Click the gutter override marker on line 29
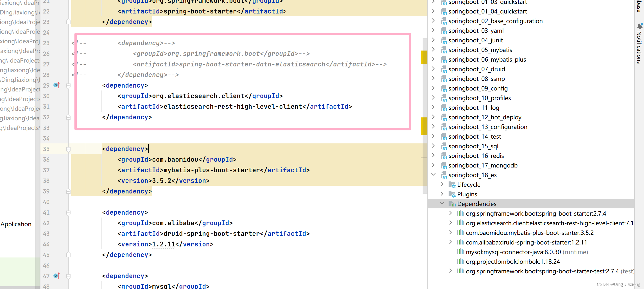Screen dimensions: 644x289 [x=57, y=85]
